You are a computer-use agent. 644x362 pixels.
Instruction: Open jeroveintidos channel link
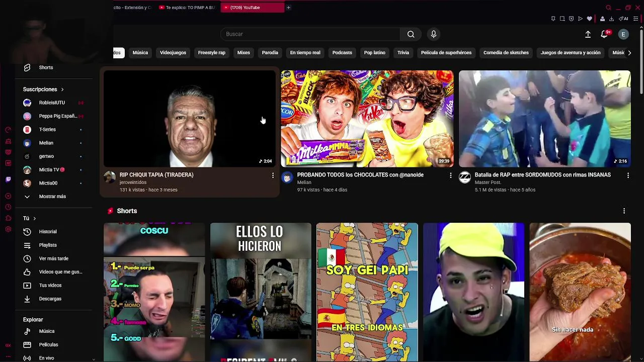point(133,183)
